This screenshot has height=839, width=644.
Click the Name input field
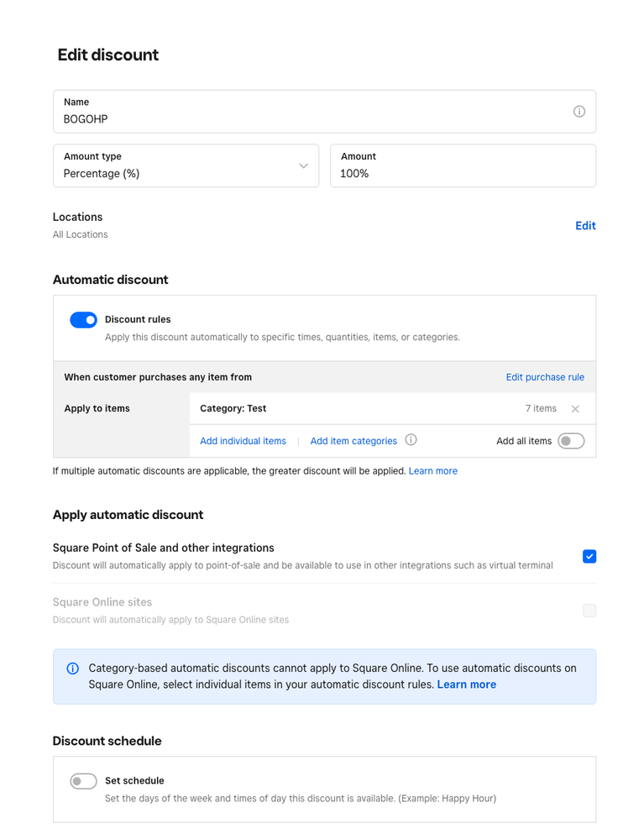[x=311, y=119]
